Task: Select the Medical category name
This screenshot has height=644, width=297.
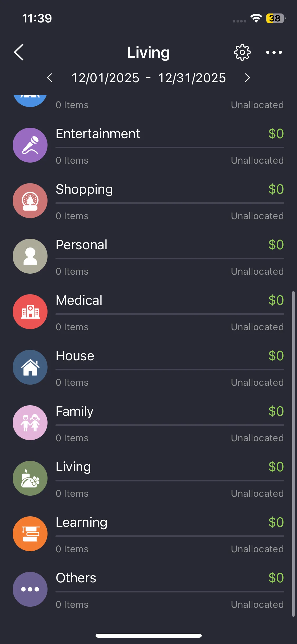Action: pos(79,300)
